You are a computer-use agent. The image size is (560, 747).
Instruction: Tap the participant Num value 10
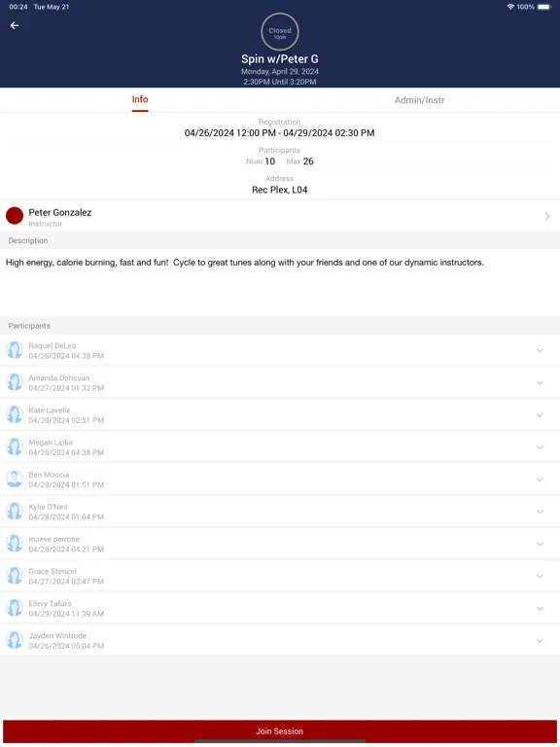click(x=270, y=161)
